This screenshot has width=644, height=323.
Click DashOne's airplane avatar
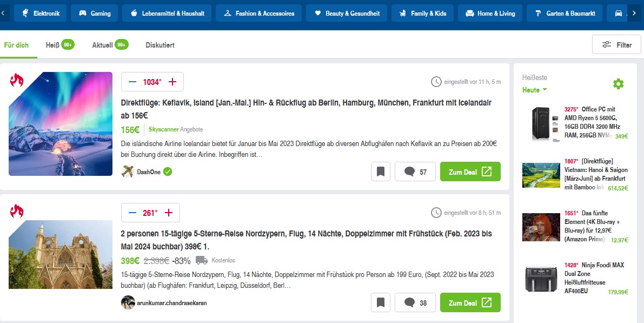coord(128,172)
